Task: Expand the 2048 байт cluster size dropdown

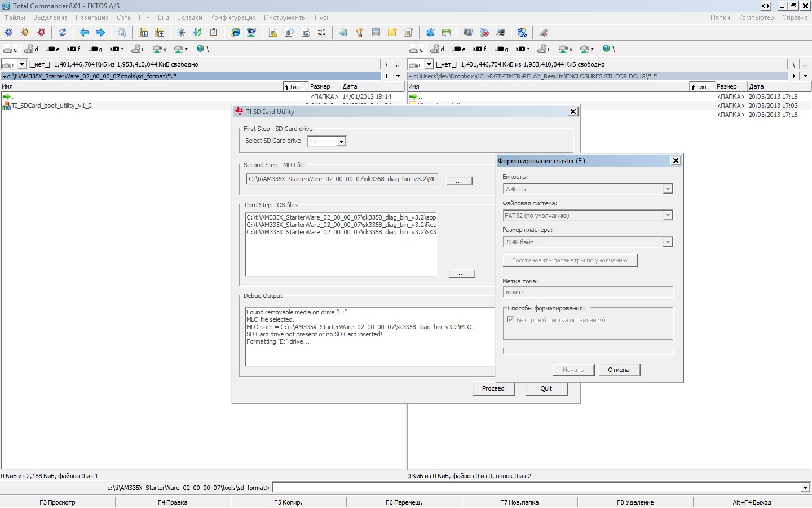Action: 668,242
